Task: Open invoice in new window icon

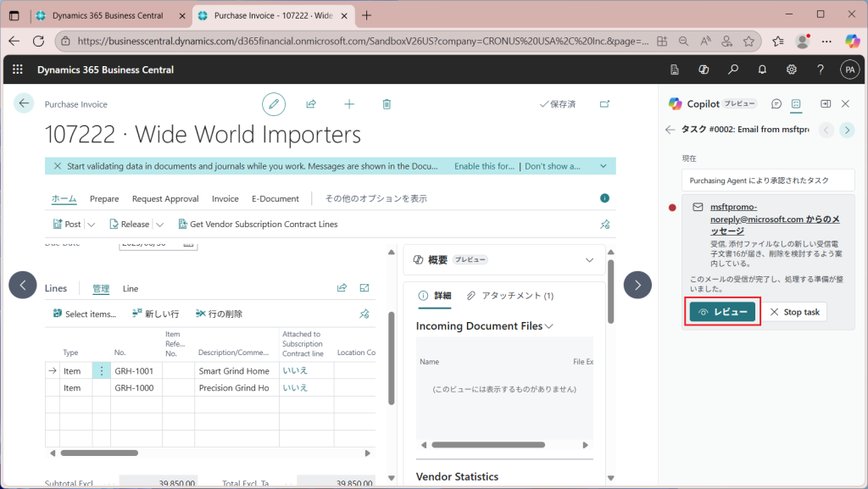Action: coord(604,104)
